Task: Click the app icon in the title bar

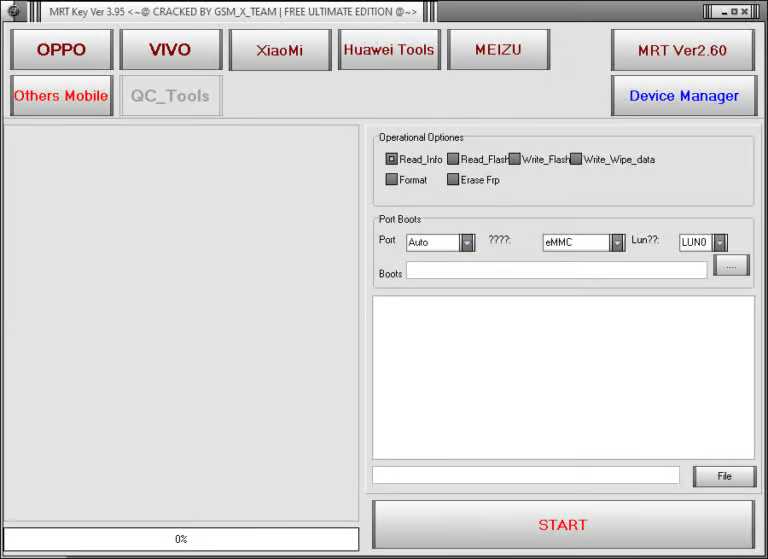Action: pos(14,11)
